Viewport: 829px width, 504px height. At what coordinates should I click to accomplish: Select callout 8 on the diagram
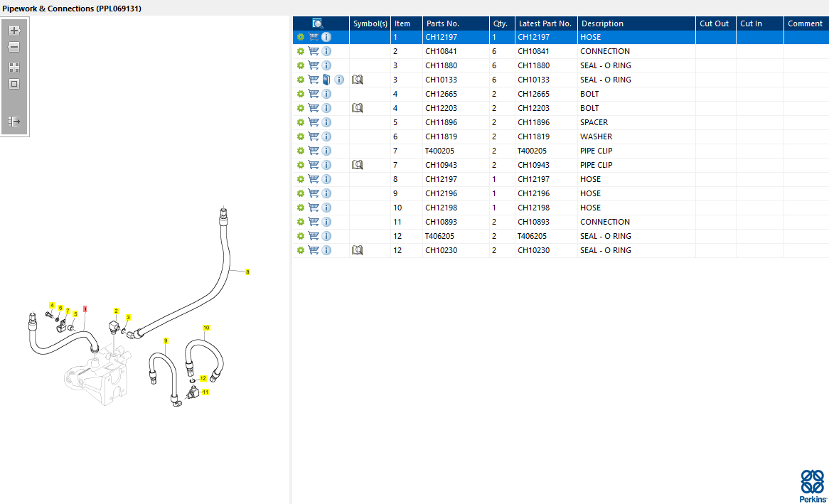tap(247, 272)
